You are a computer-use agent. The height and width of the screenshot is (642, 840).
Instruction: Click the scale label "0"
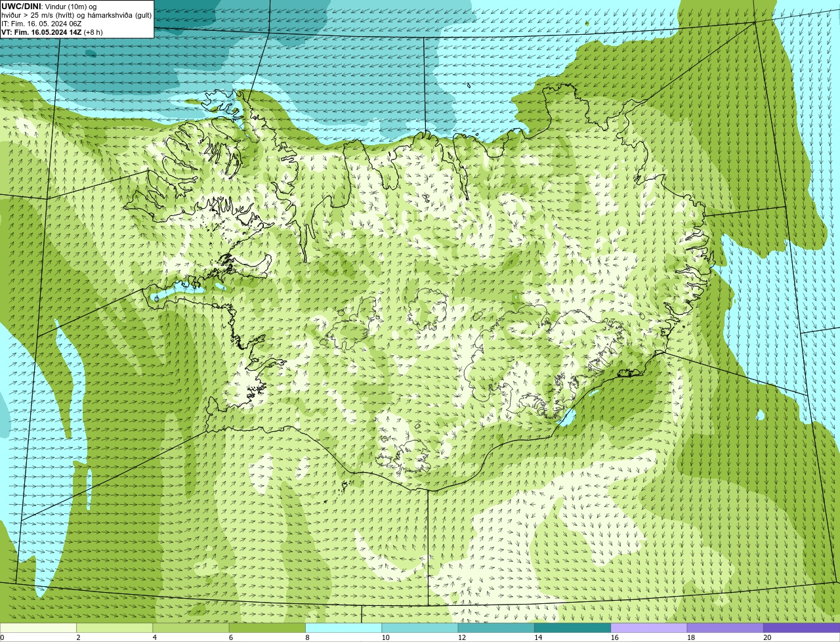point(3,637)
